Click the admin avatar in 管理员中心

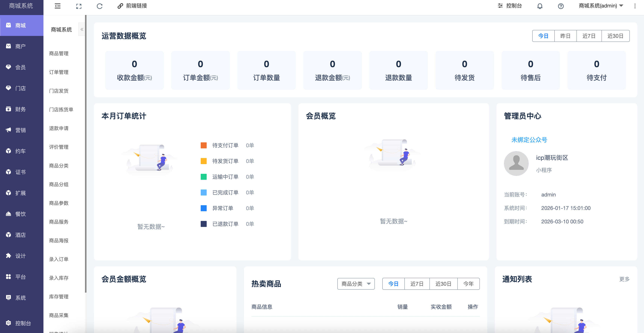(x=516, y=163)
